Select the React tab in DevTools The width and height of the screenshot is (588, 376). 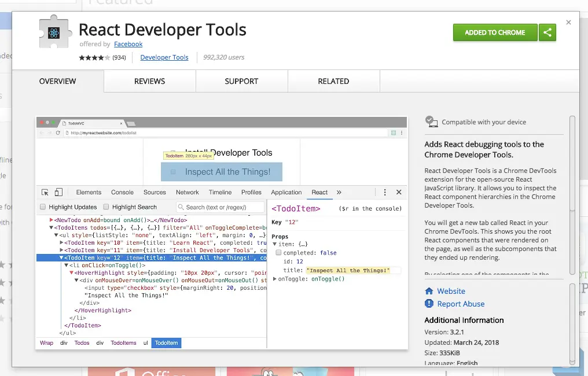[x=319, y=192]
